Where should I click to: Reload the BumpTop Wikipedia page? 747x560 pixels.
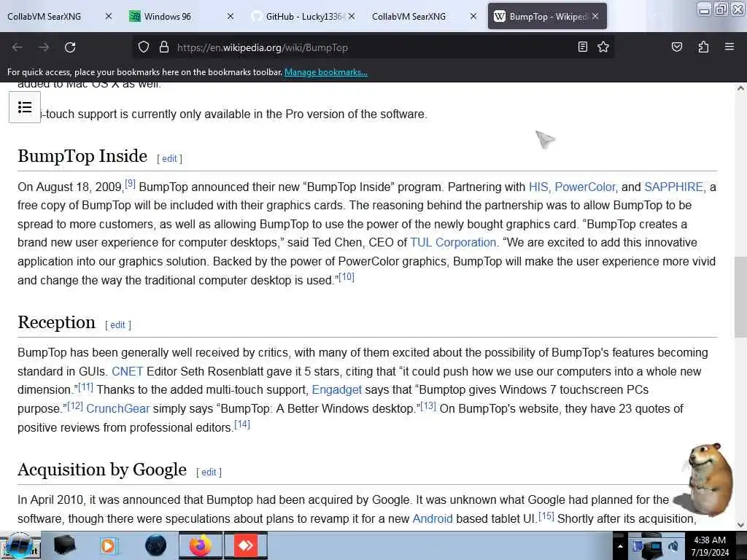[70, 47]
